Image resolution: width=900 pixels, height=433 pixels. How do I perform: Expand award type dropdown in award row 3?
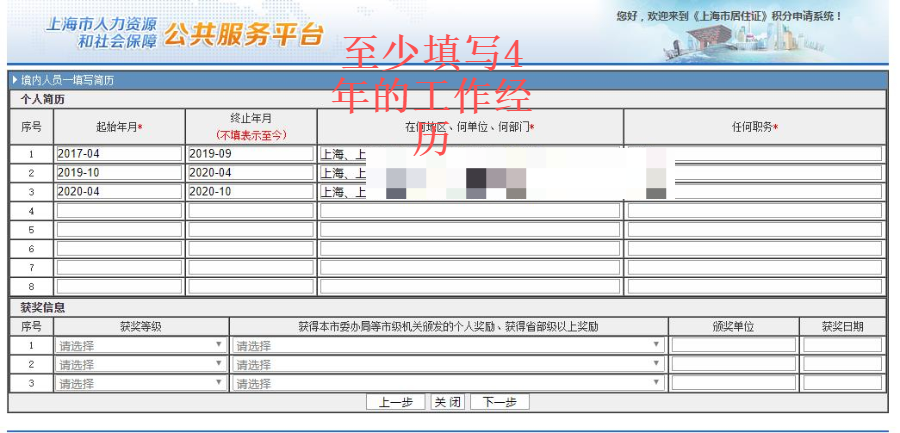click(x=448, y=384)
